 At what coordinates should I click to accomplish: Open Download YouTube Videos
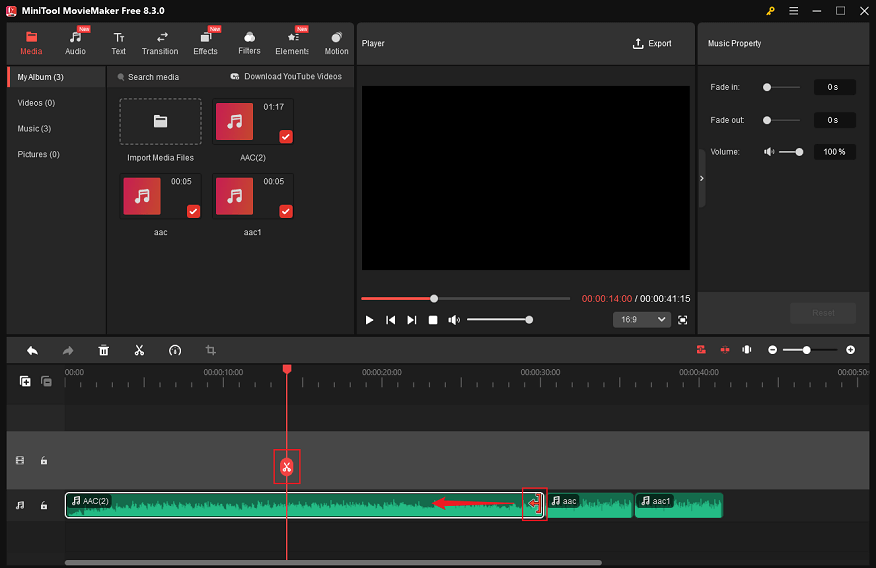click(x=286, y=77)
